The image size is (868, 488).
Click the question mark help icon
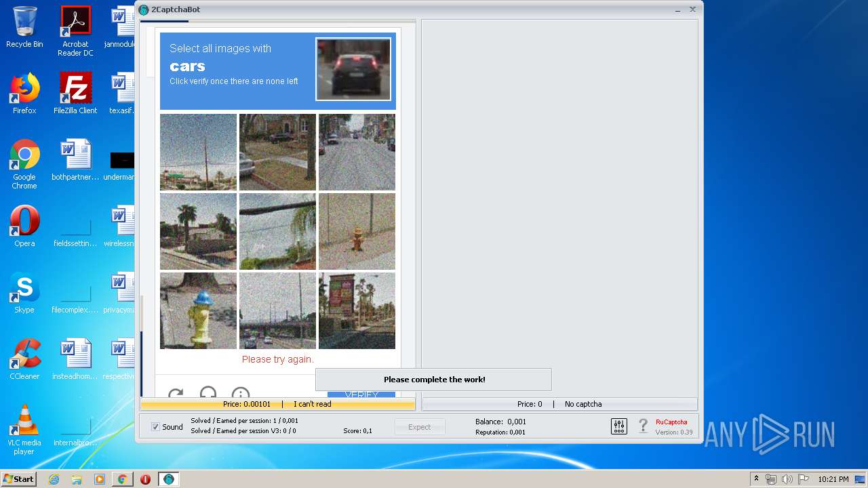point(644,426)
